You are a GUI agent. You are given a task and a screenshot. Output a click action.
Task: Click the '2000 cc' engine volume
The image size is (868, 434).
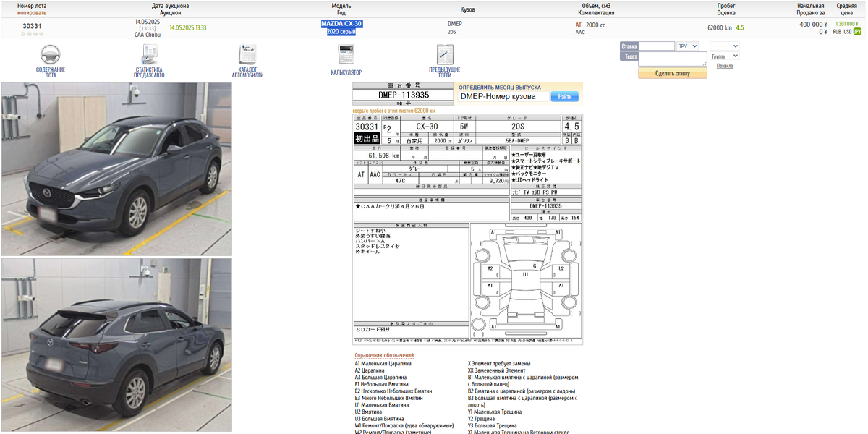point(595,25)
